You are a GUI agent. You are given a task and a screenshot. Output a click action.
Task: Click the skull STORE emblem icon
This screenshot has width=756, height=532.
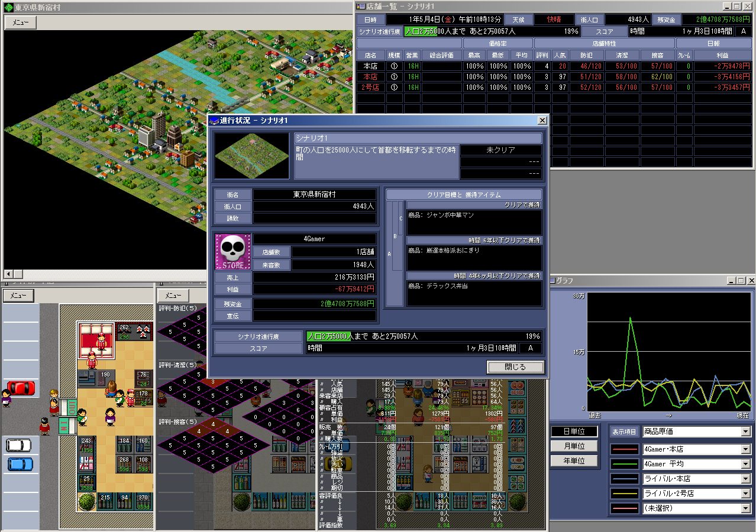(x=232, y=252)
